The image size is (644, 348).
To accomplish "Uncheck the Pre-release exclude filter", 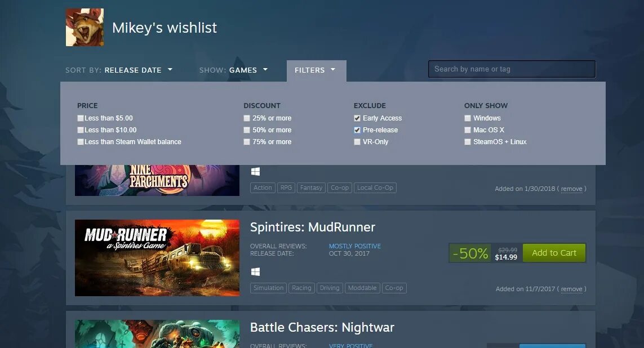I will (357, 130).
